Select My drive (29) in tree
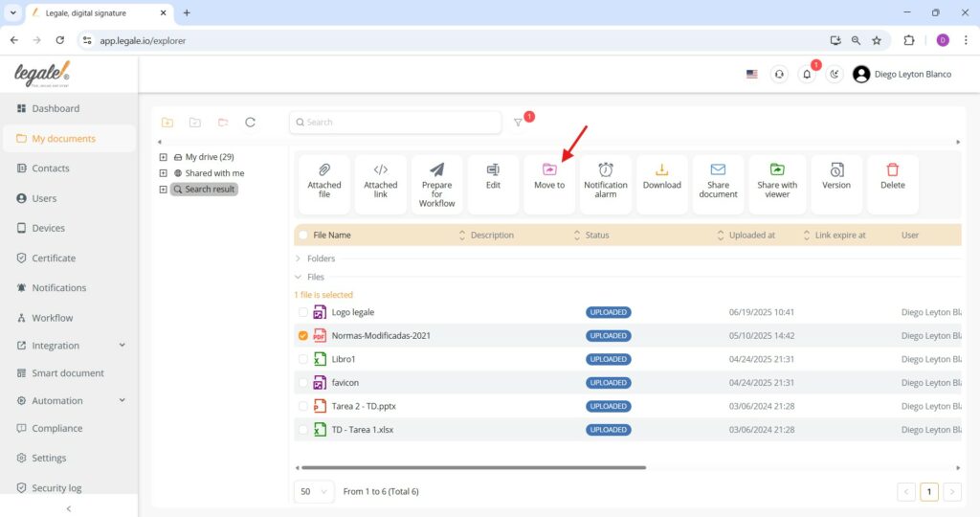The height and width of the screenshot is (517, 980). 210,157
